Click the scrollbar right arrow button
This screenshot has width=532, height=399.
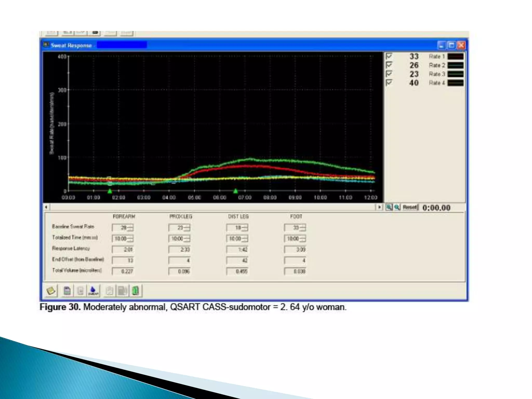click(379, 207)
